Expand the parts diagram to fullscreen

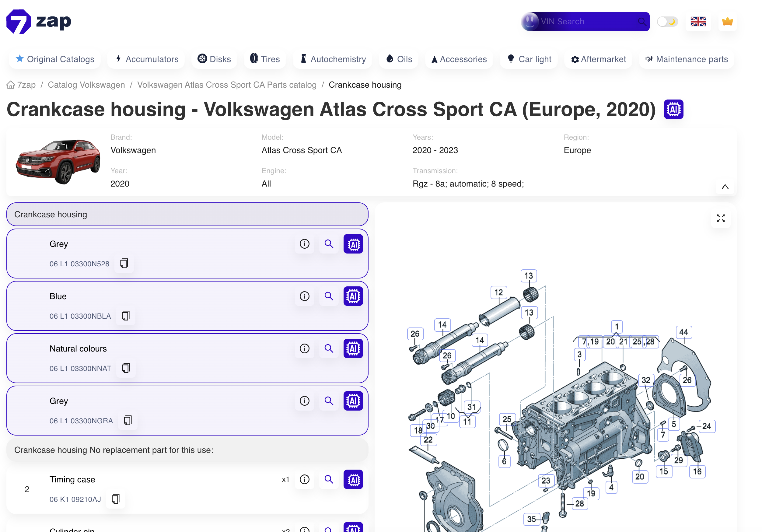tap(721, 219)
